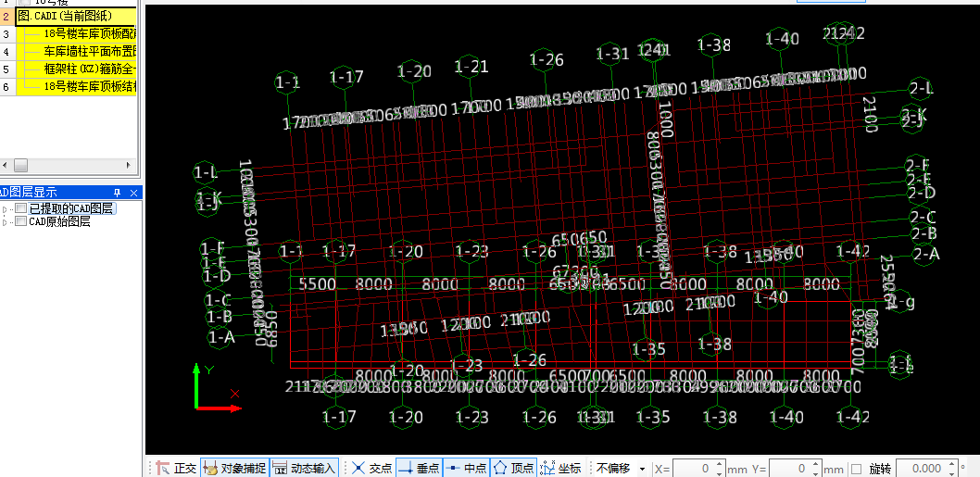The image size is (980, 477).
Task: Click the XY coordinate axis indicator
Action: tap(216, 387)
